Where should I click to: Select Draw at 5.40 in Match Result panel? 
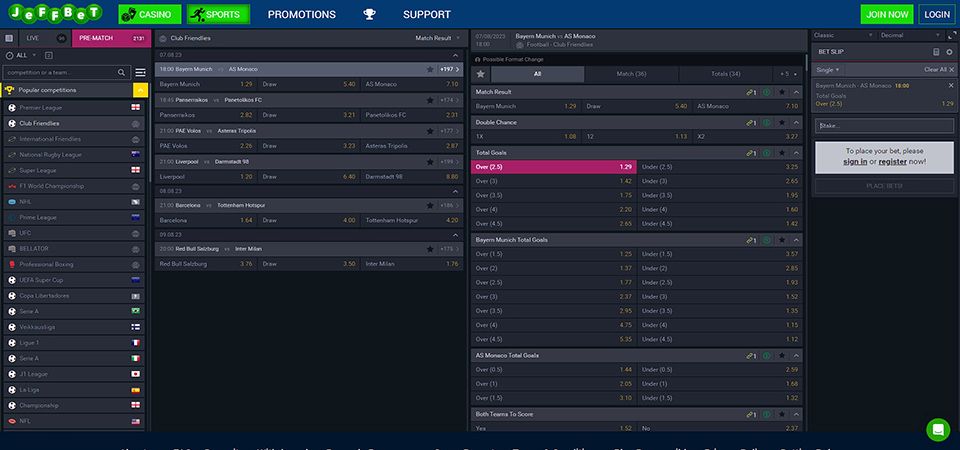pyautogui.click(x=636, y=107)
